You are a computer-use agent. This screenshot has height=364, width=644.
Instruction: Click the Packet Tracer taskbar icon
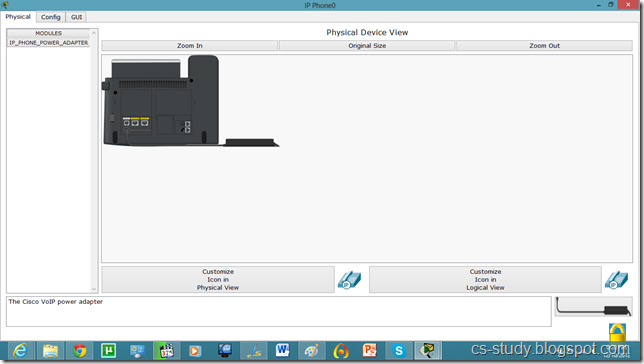(x=428, y=351)
